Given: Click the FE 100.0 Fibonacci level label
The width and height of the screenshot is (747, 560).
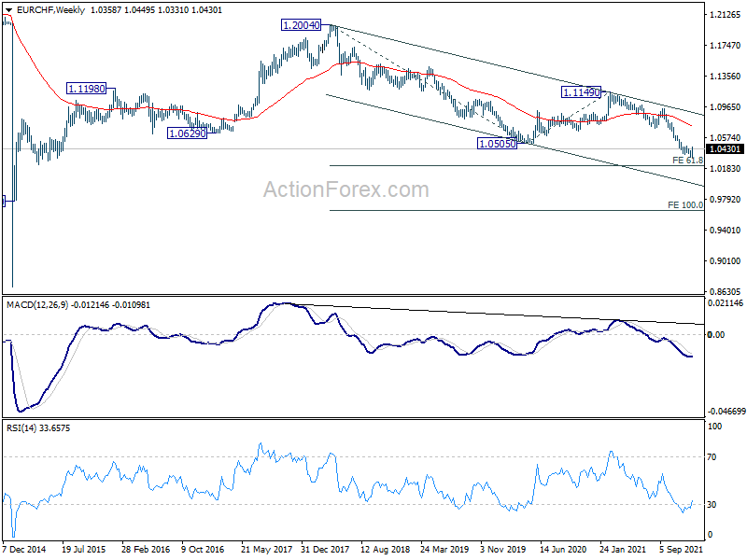Looking at the screenshot, I should point(685,205).
